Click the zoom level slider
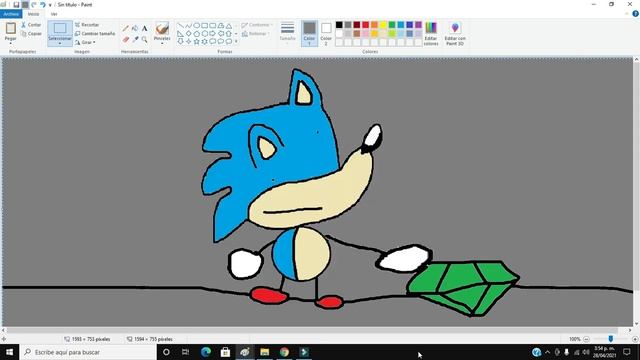The height and width of the screenshot is (360, 640). click(x=611, y=339)
